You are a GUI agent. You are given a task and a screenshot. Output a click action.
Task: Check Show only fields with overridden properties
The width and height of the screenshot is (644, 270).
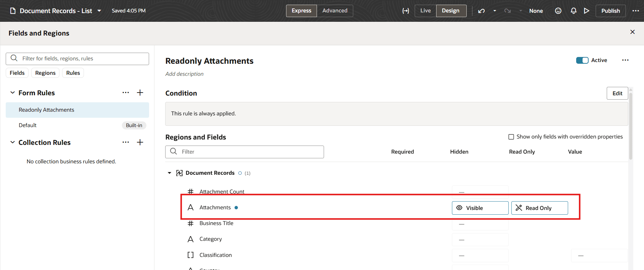pyautogui.click(x=511, y=137)
